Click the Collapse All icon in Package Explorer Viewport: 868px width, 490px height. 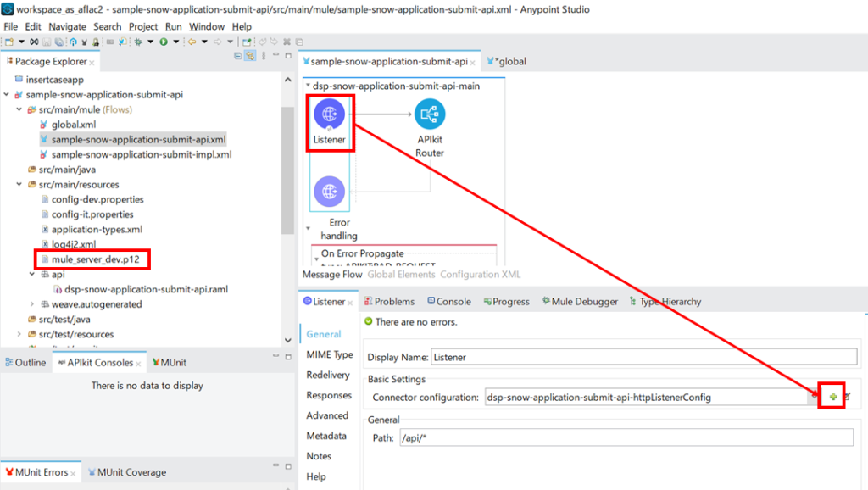pos(237,56)
